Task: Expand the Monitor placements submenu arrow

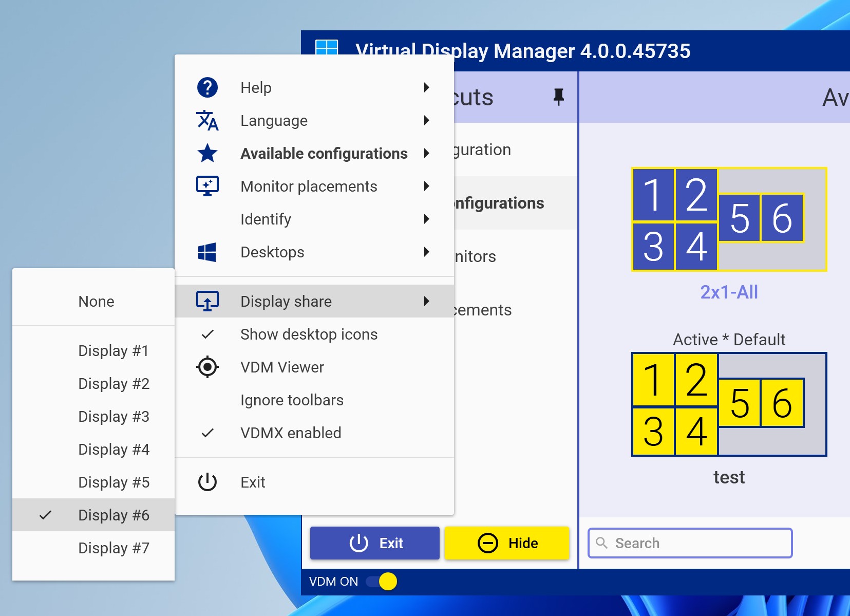Action: 427,186
